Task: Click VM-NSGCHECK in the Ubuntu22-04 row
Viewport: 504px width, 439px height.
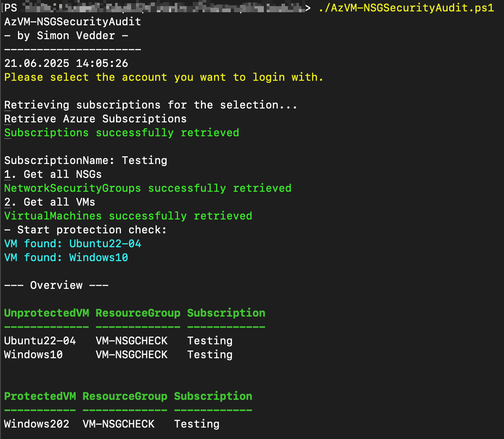Action: coord(132,341)
